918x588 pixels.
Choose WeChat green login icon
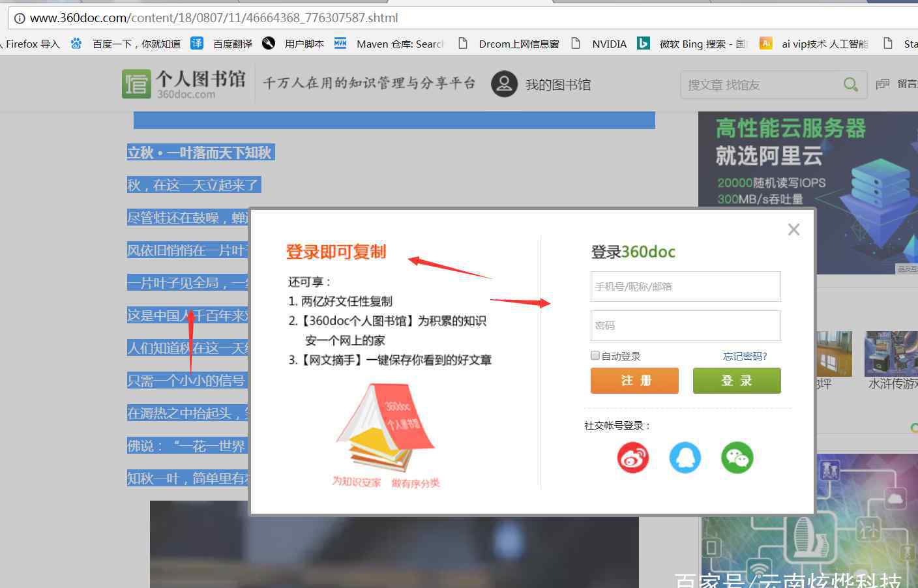[737, 458]
